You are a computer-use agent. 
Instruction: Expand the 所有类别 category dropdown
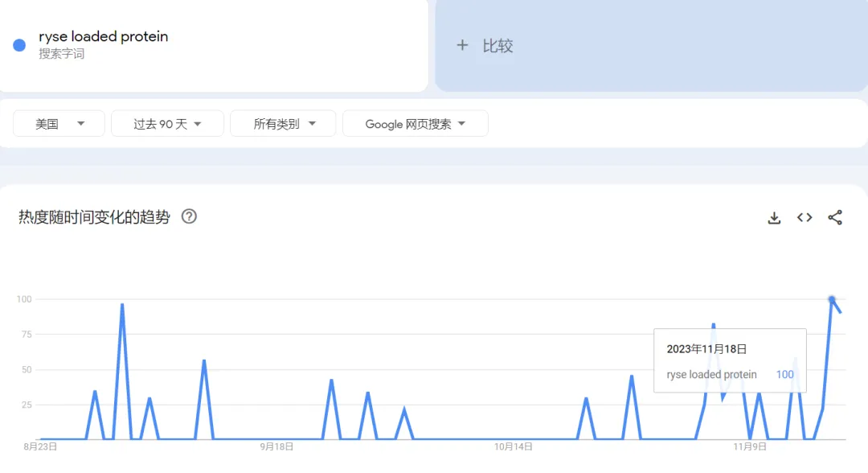[283, 124]
